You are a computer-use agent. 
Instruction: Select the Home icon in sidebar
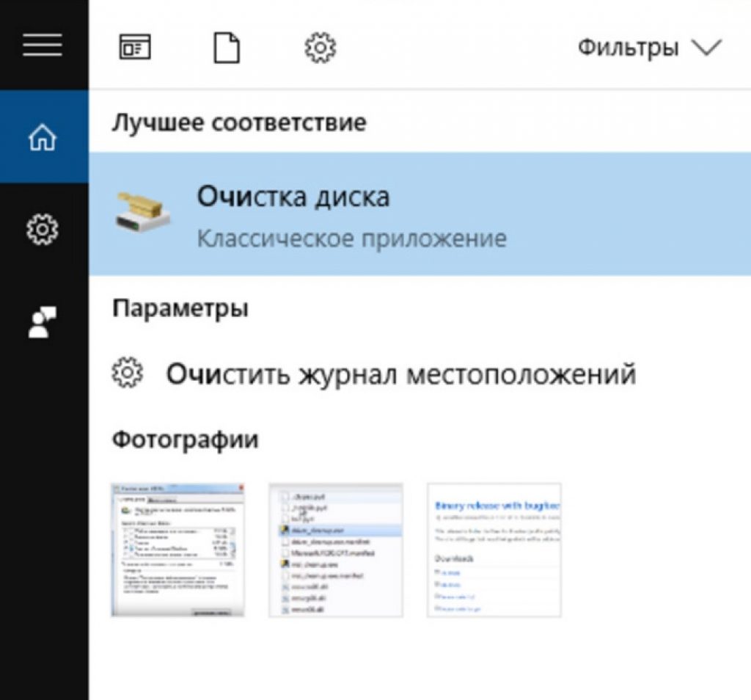(43, 137)
